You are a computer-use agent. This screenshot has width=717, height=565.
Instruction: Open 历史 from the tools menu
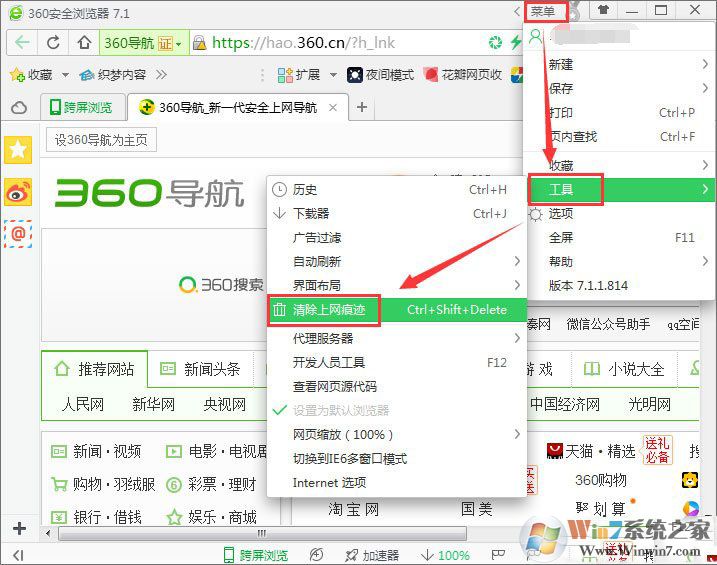click(x=397, y=189)
